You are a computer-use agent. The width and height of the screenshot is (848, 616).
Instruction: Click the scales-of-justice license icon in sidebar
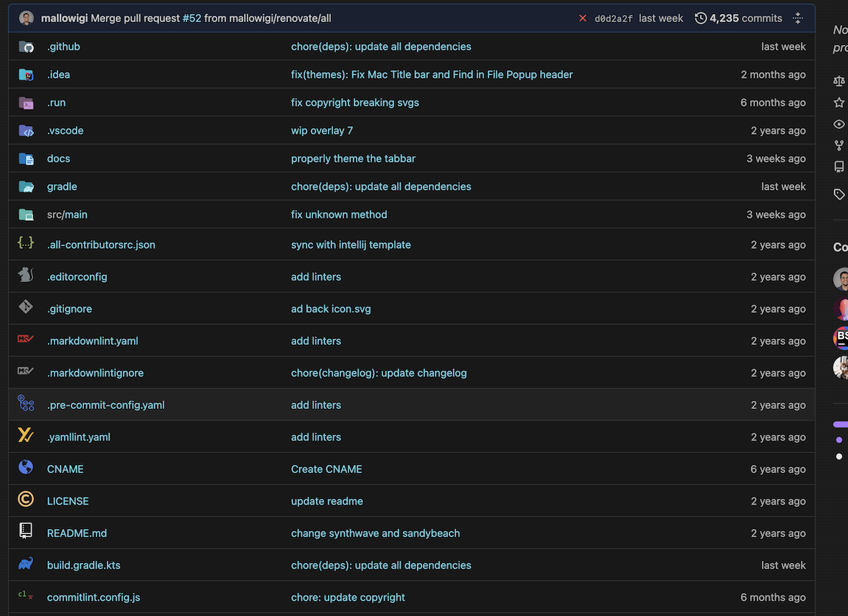pyautogui.click(x=838, y=81)
